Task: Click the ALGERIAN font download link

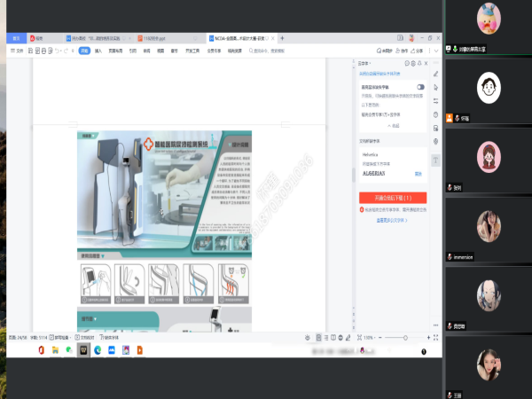Action: point(419,175)
